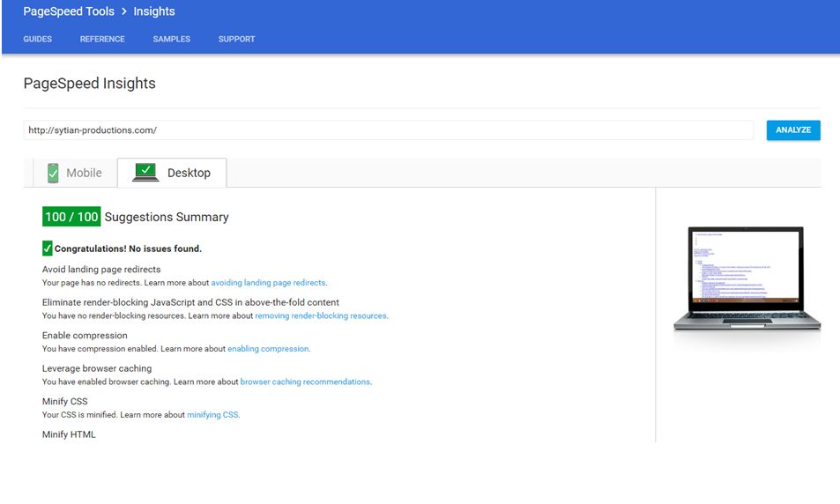The image size is (840, 504).
Task: Switch to the Mobile tab
Action: point(75,173)
